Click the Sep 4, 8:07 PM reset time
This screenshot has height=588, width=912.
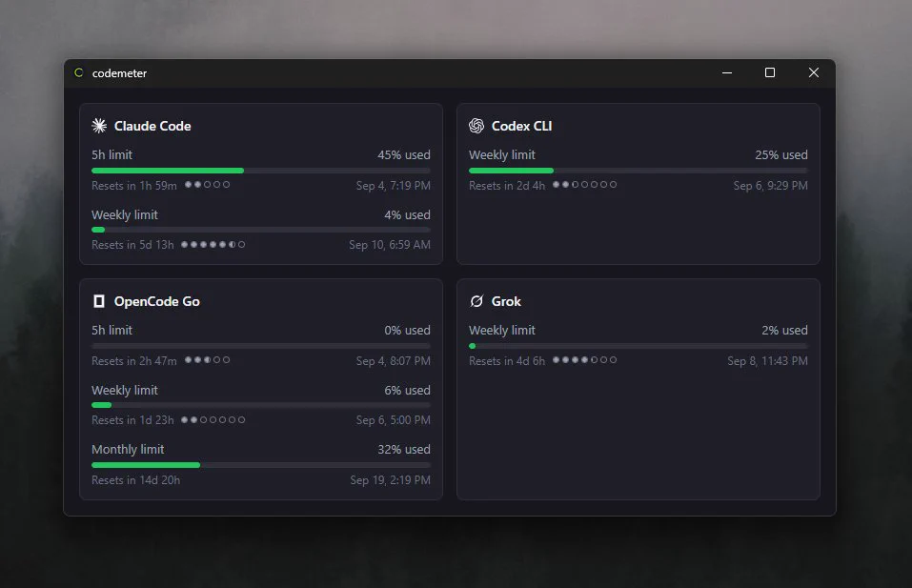(394, 360)
